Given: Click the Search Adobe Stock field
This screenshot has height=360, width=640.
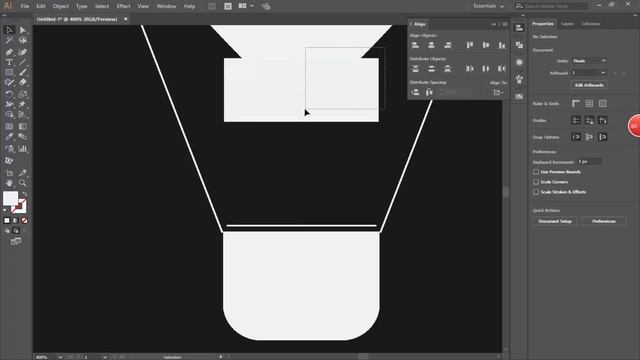Looking at the screenshot, I should coord(552,6).
